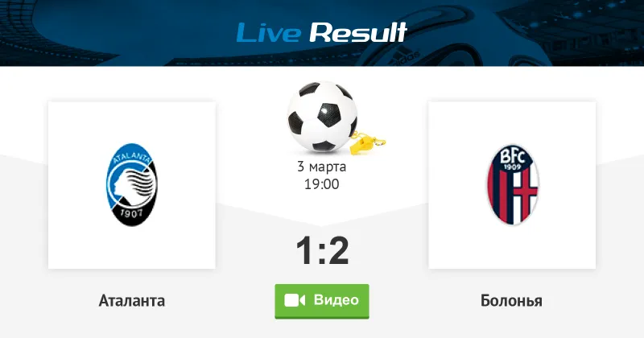Viewport: 644px width, 338px height.
Task: Click the soccer ball icon
Action: 322,116
